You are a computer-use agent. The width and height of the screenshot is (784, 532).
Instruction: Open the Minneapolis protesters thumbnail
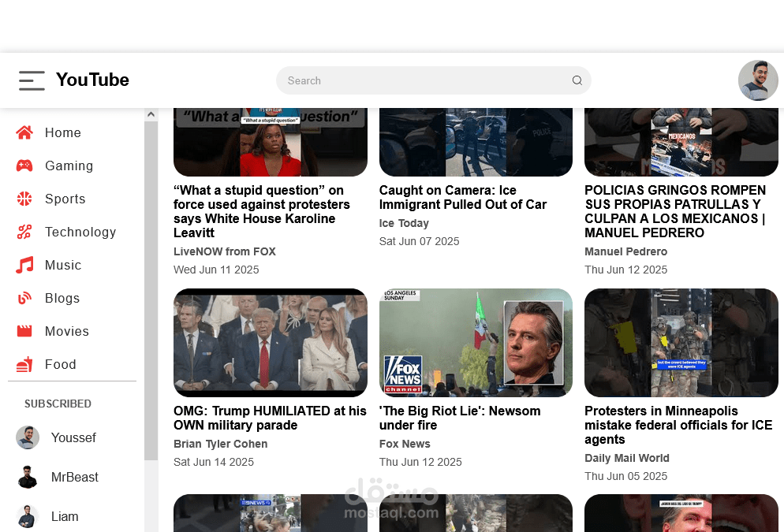click(681, 343)
